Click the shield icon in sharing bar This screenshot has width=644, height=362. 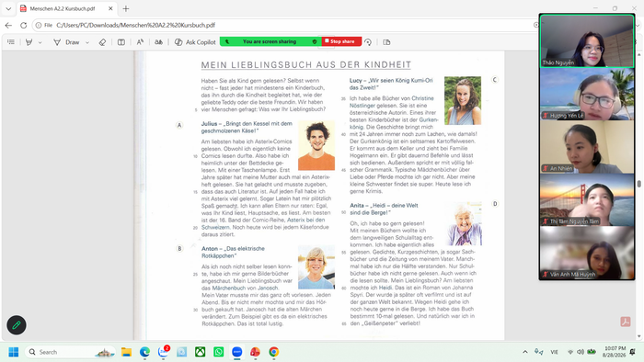315,41
